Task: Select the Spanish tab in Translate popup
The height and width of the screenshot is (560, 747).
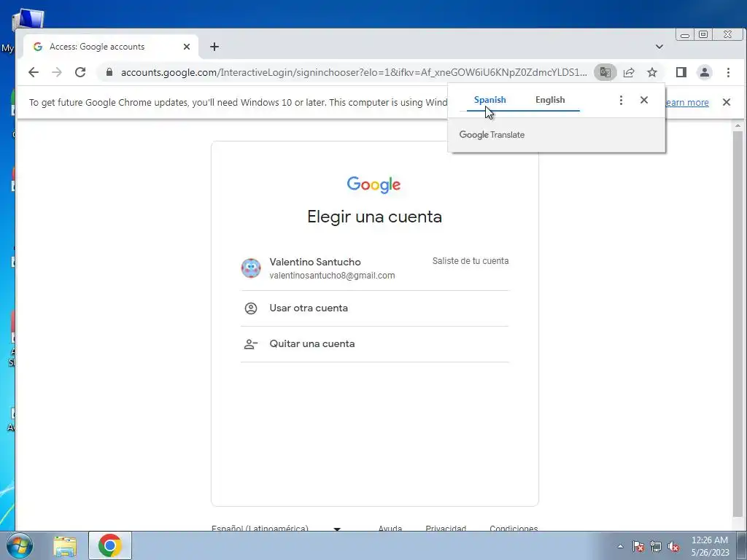Action: [x=489, y=100]
